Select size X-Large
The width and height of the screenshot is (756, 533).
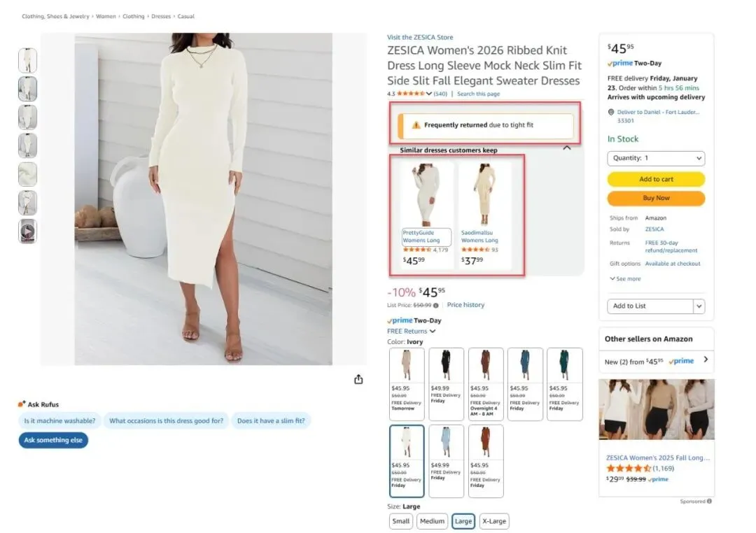pyautogui.click(x=494, y=521)
